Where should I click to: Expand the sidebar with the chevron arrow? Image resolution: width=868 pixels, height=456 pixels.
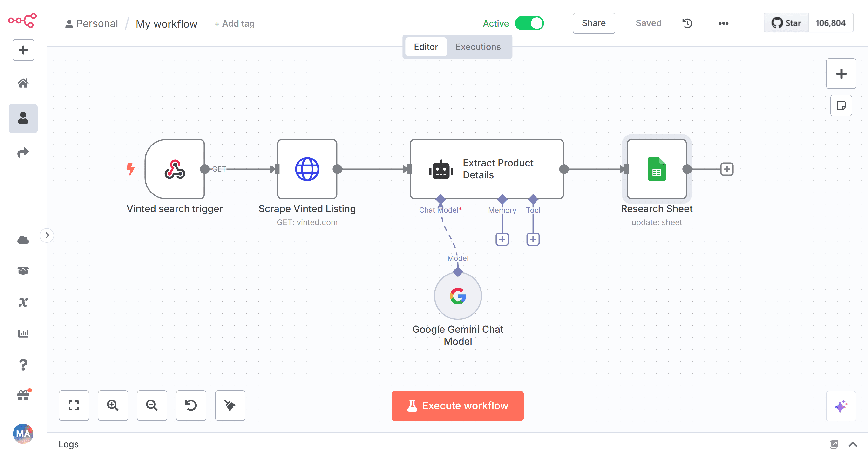(47, 235)
